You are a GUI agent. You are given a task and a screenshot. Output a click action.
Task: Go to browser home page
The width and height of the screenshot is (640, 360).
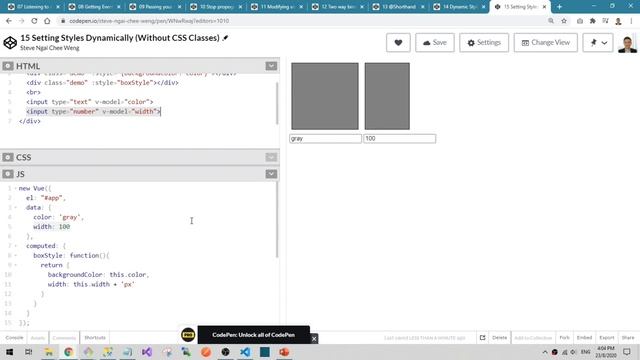47,21
